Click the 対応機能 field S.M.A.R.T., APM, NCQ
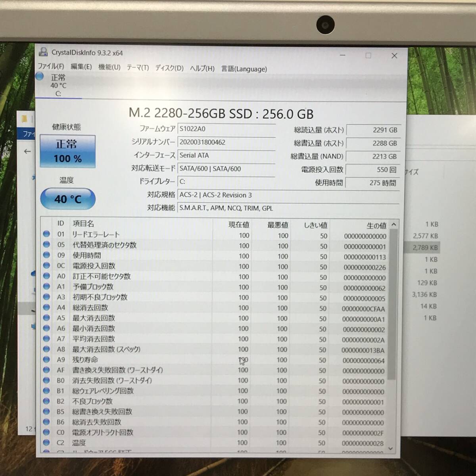 point(288,208)
